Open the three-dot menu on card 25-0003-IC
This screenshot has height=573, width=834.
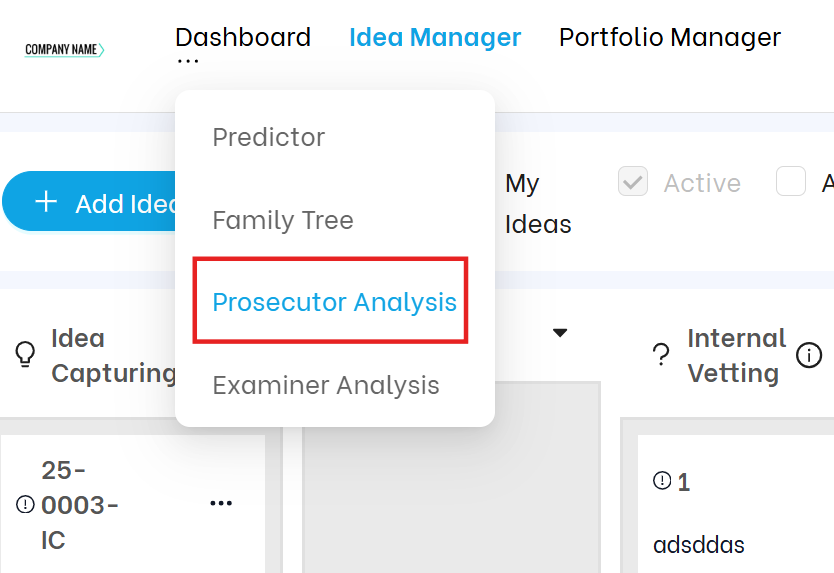(x=221, y=503)
